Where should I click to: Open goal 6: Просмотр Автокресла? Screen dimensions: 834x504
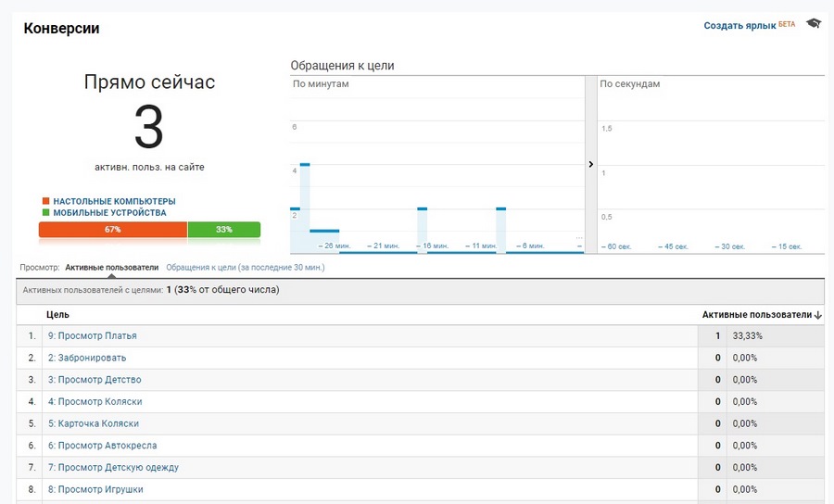point(103,446)
